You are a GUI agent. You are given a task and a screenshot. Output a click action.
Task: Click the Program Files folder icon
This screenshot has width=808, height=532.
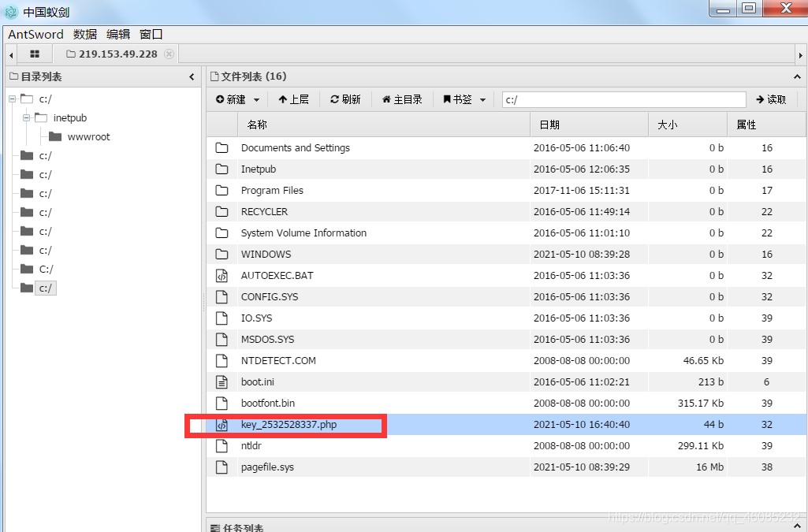[222, 191]
